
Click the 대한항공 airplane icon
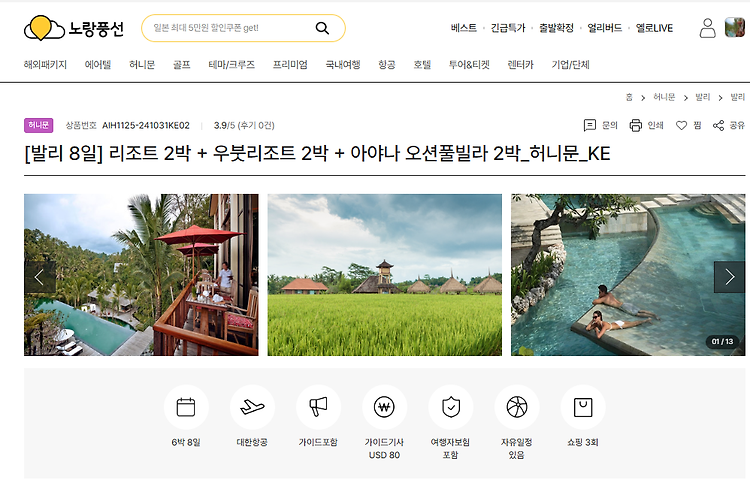coord(252,407)
